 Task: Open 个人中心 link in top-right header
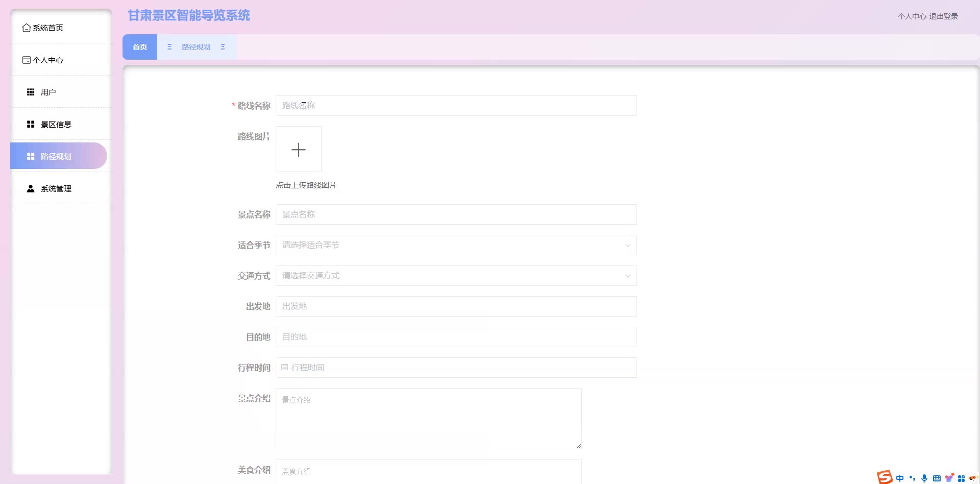coord(912,16)
